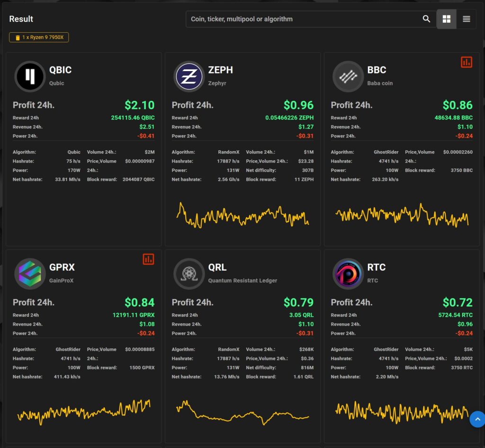
Task: Click QBIC profit value $2.10
Action: coord(140,105)
